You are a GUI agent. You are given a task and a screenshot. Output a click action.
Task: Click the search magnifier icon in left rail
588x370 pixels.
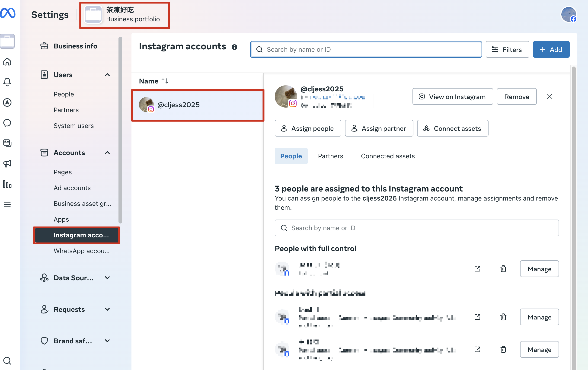(7, 361)
